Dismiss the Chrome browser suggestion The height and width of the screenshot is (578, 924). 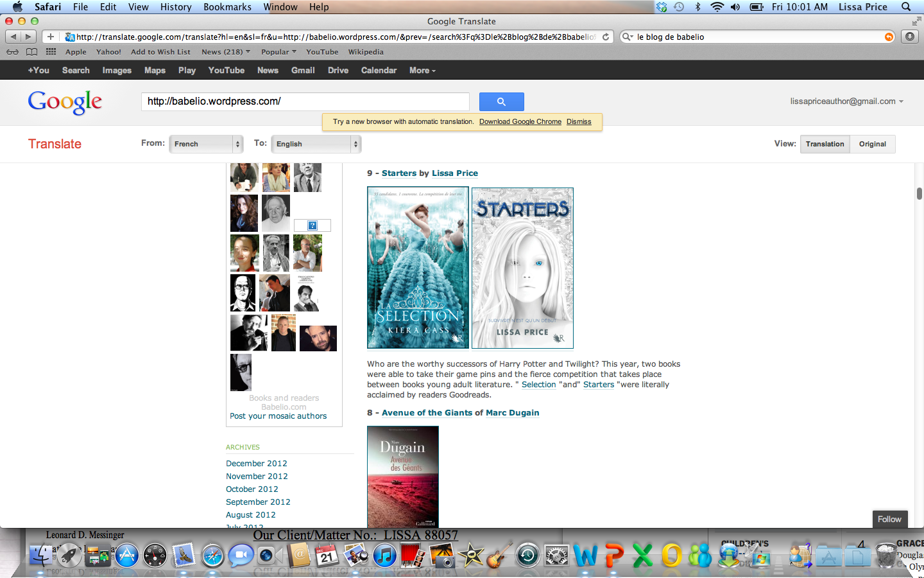(x=579, y=121)
